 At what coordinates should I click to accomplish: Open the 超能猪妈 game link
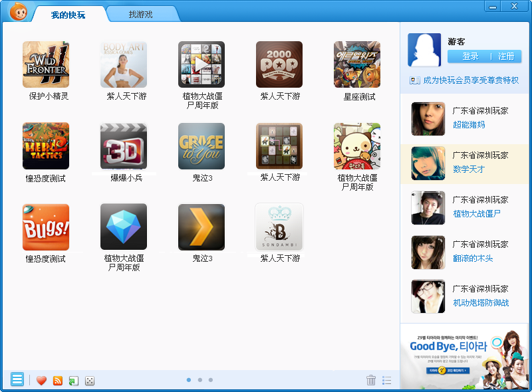pos(469,125)
